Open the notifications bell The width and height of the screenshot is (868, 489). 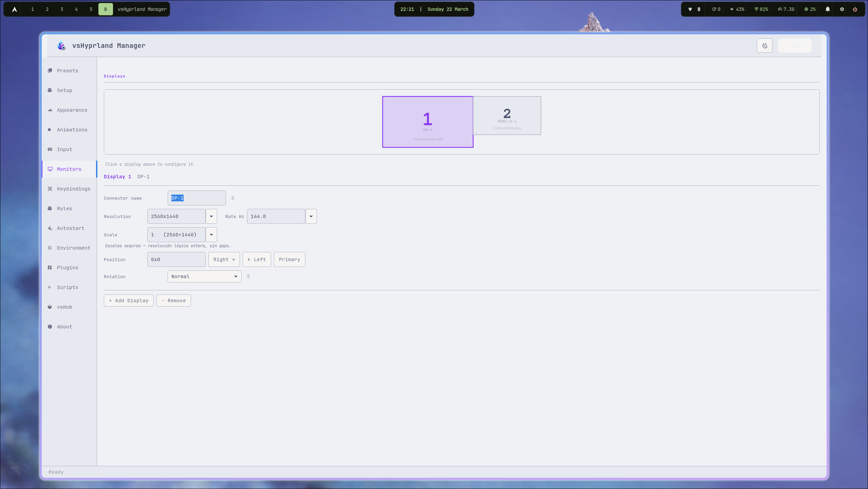(828, 9)
